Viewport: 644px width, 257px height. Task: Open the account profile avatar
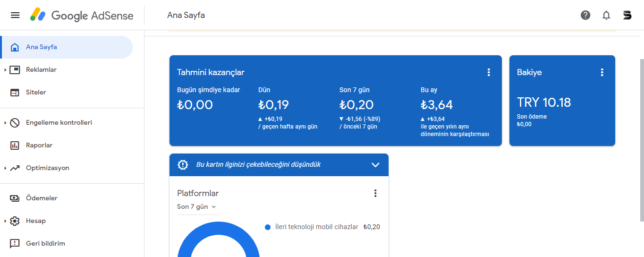(x=627, y=15)
